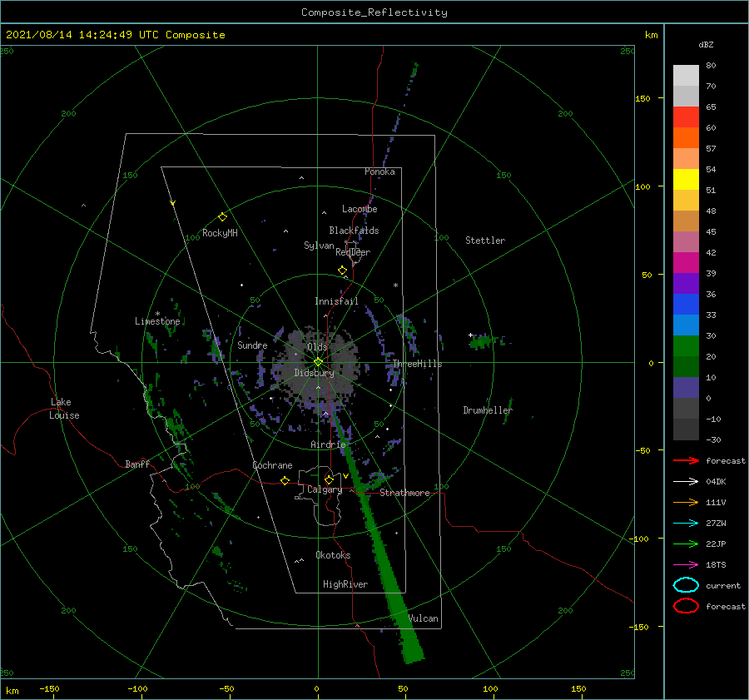Click the yellow radar-site diamond at map center
Screen dimensions: 749x700
318,362
